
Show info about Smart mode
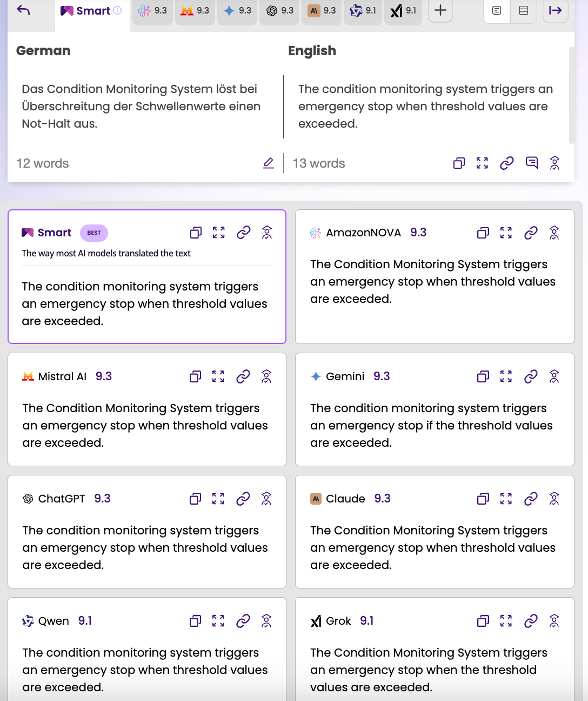tap(117, 11)
